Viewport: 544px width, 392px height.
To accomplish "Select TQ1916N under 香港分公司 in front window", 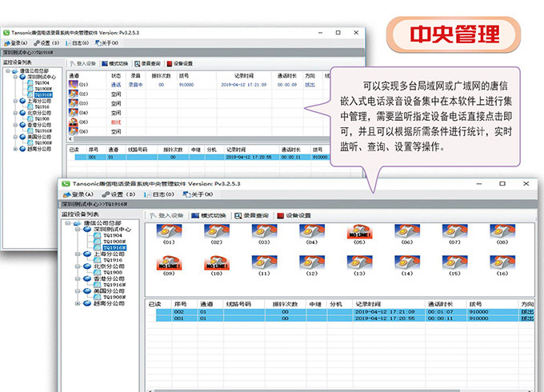I will pos(114,285).
